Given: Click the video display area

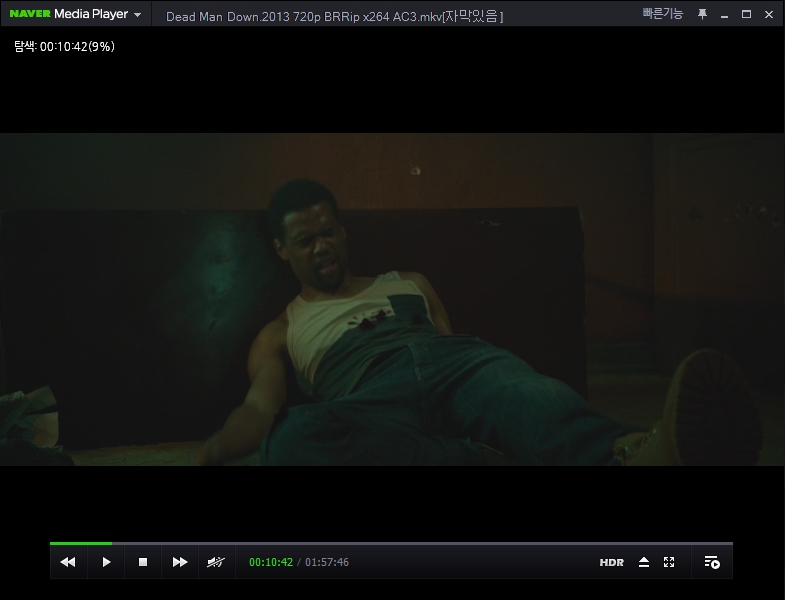Looking at the screenshot, I should pos(392,300).
